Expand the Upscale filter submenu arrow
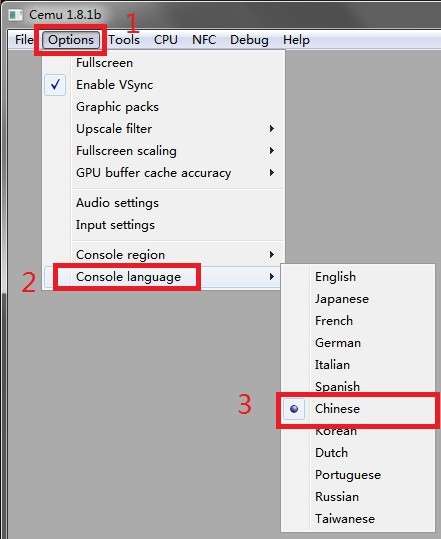 pos(272,129)
